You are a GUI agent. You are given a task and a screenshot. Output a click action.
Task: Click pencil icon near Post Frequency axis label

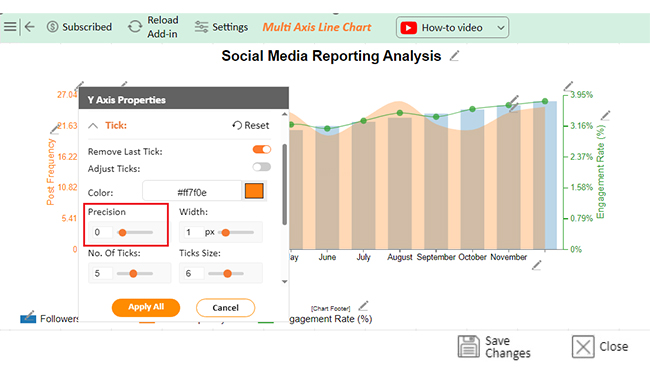click(x=55, y=129)
